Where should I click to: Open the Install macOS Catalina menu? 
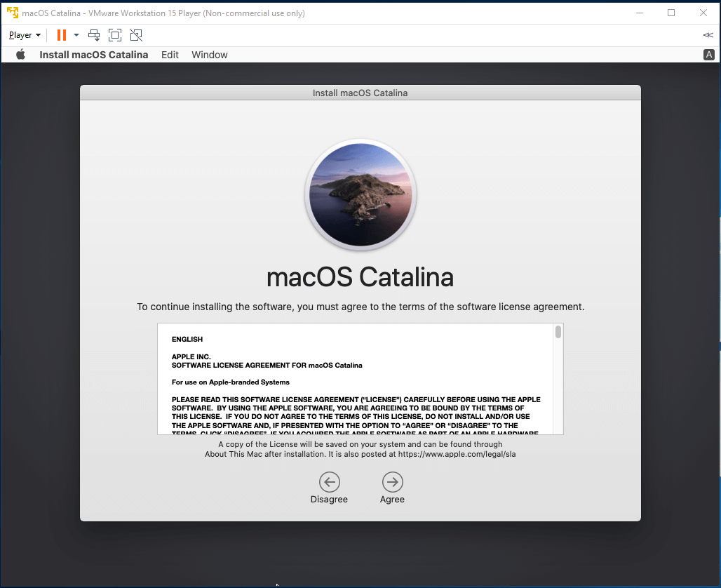(94, 55)
